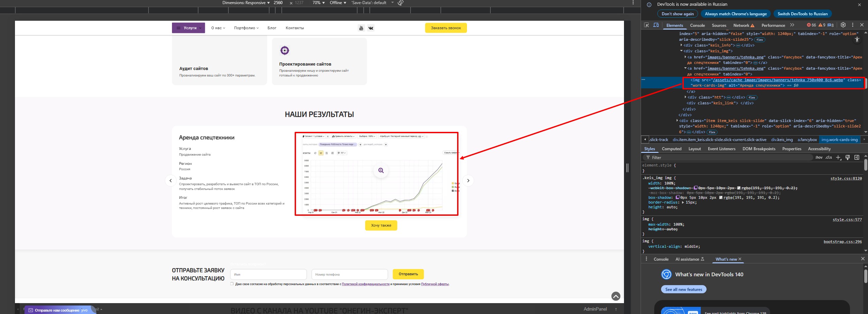Click the Заказать звонок button
Viewport: 868px width, 314px height.
(x=446, y=28)
